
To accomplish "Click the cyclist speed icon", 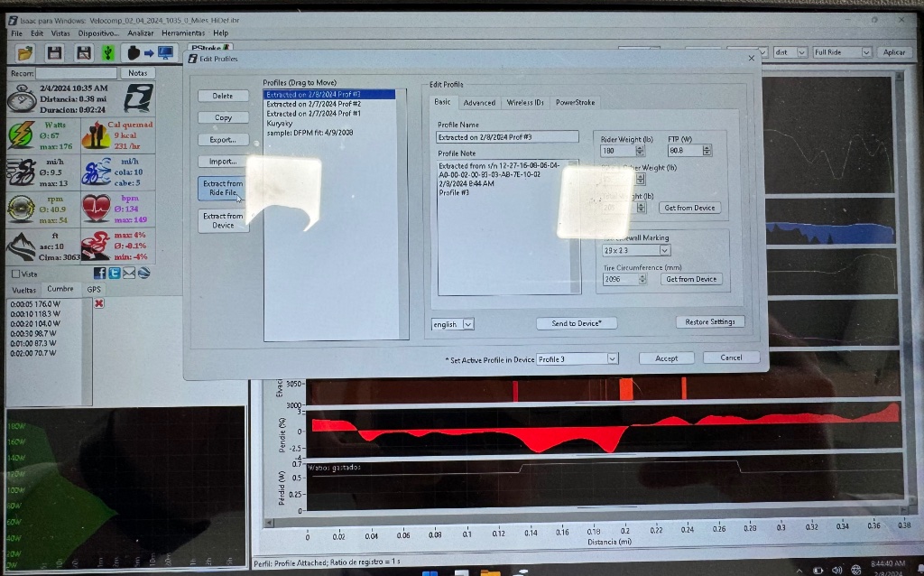I will (22, 172).
